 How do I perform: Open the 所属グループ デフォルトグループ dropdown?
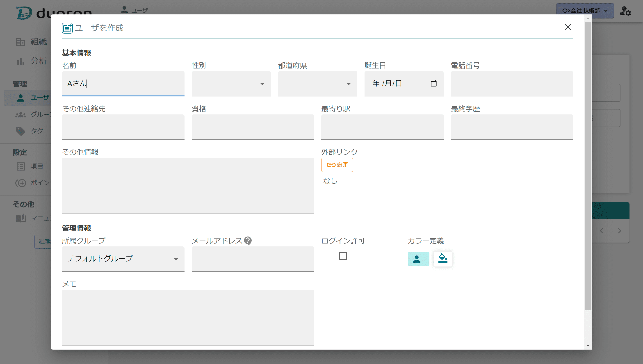[x=123, y=259]
